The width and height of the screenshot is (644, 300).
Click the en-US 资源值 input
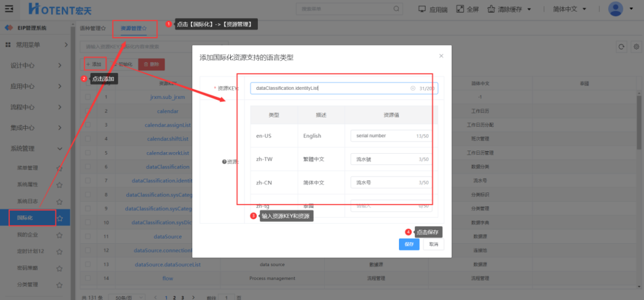pyautogui.click(x=391, y=136)
